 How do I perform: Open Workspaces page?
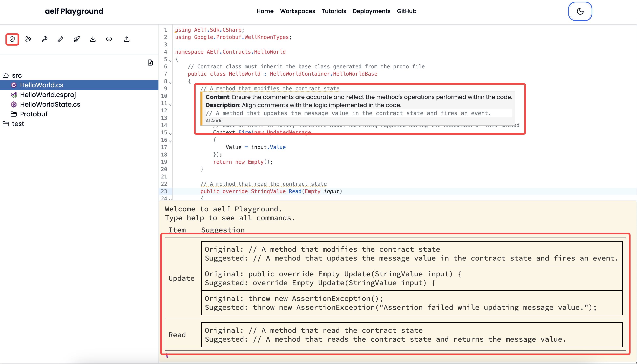pyautogui.click(x=298, y=11)
